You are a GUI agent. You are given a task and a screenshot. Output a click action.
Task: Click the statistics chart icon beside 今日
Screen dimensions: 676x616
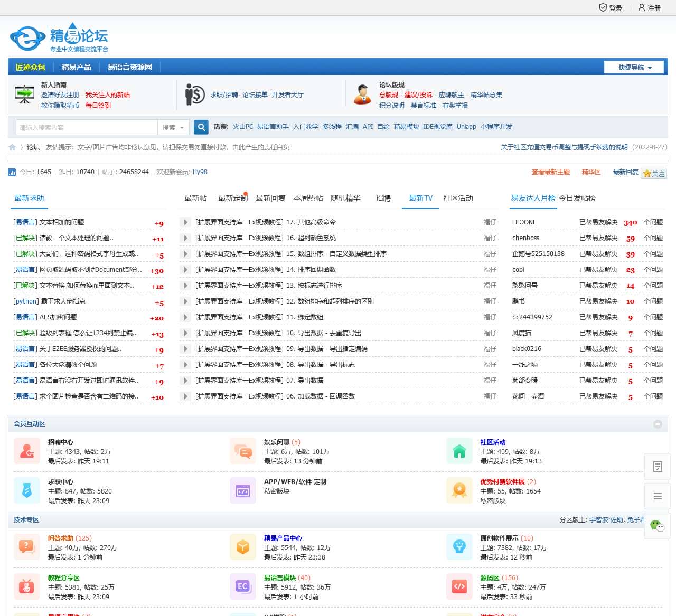click(12, 172)
